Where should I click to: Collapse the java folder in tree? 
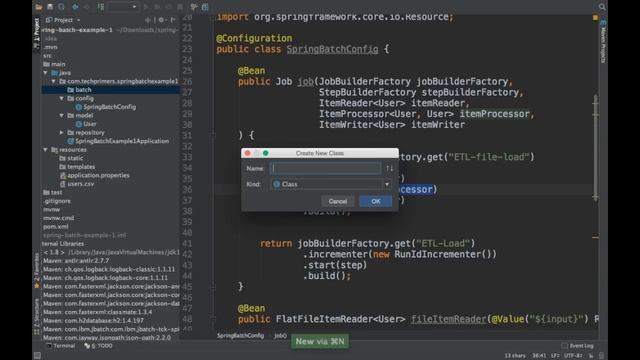coord(45,73)
